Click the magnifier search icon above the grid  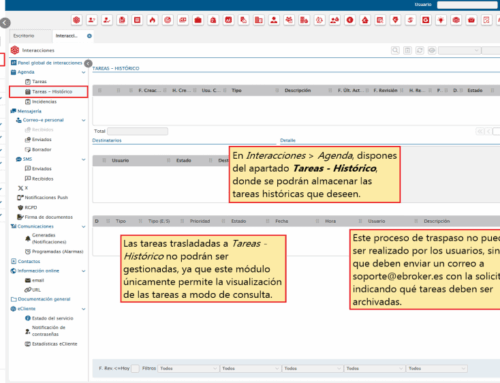coord(395,50)
